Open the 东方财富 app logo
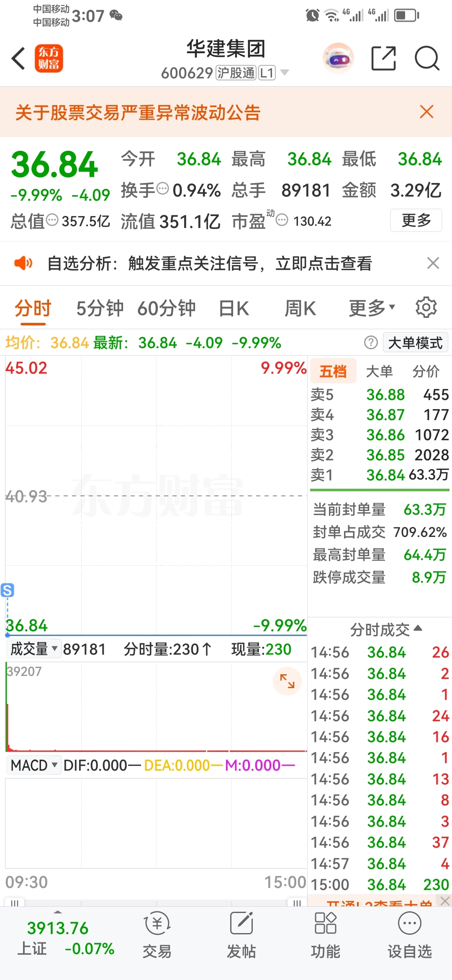The height and width of the screenshot is (980, 452). [x=49, y=58]
